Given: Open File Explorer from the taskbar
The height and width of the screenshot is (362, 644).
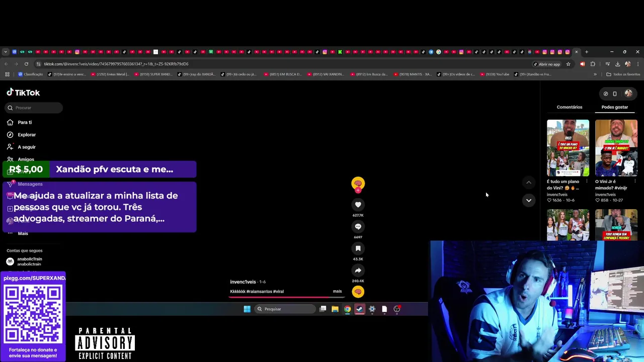Looking at the screenshot, I should click(x=335, y=309).
